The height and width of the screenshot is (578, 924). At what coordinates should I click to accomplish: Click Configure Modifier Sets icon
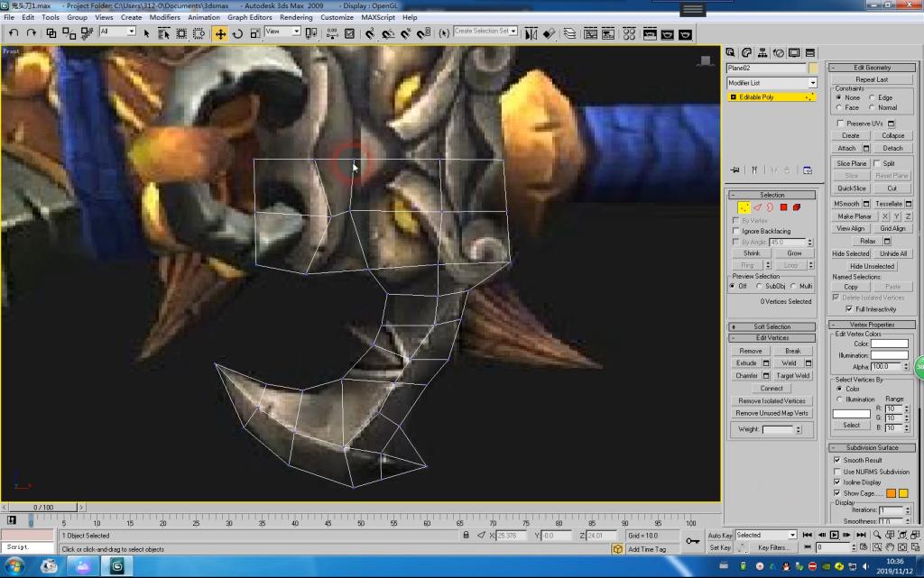tap(808, 170)
